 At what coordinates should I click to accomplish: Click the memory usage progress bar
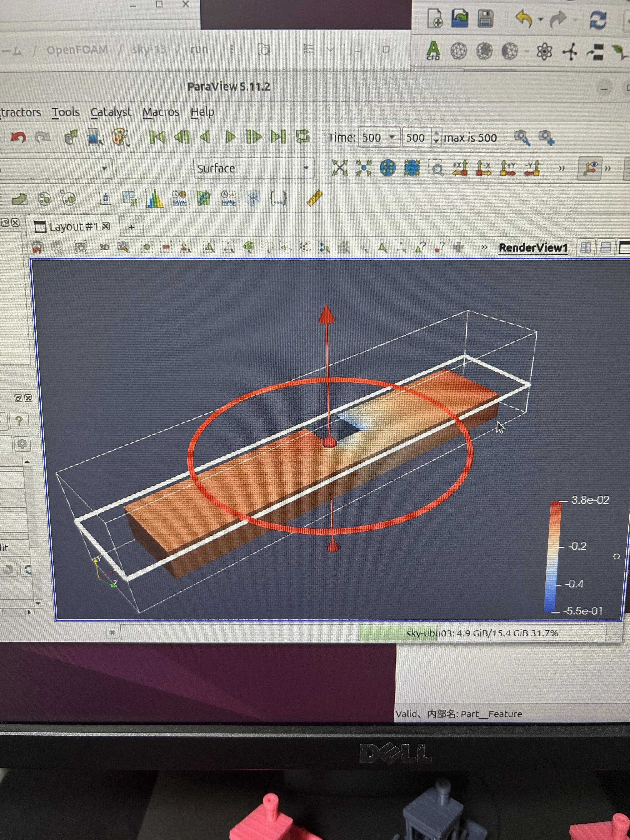point(482,633)
